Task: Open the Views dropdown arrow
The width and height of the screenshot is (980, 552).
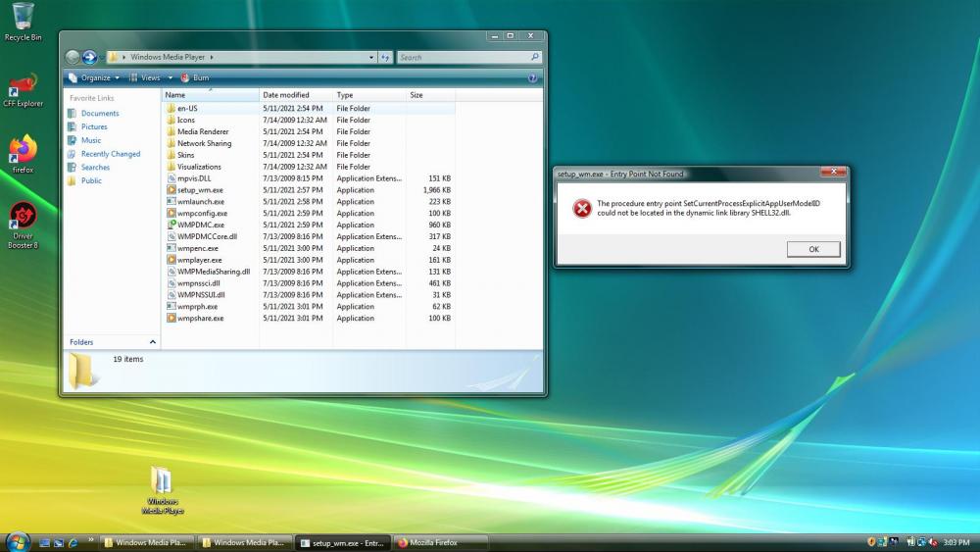Action: (x=170, y=78)
